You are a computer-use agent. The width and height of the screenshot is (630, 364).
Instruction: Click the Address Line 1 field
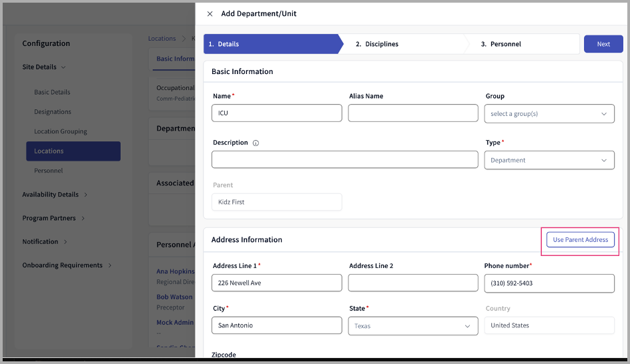pyautogui.click(x=276, y=283)
